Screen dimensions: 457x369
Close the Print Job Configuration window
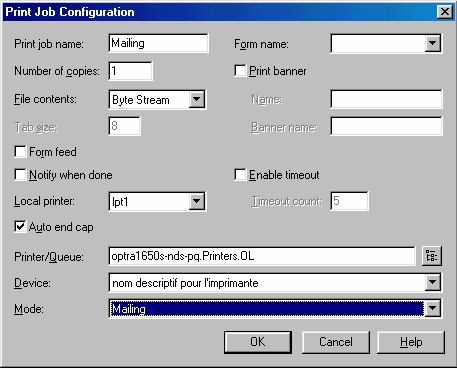[x=444, y=12]
